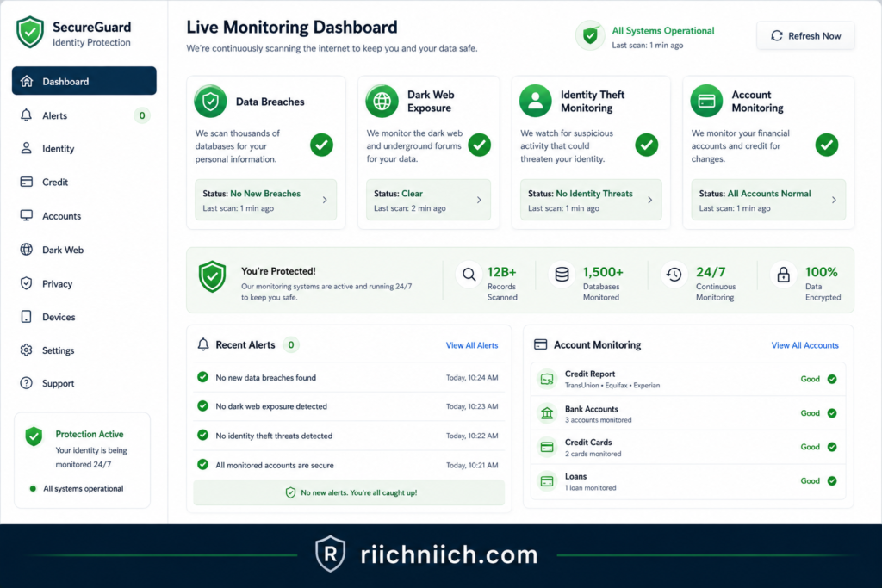Click the check beside No dark web exposure detected

pos(203,405)
